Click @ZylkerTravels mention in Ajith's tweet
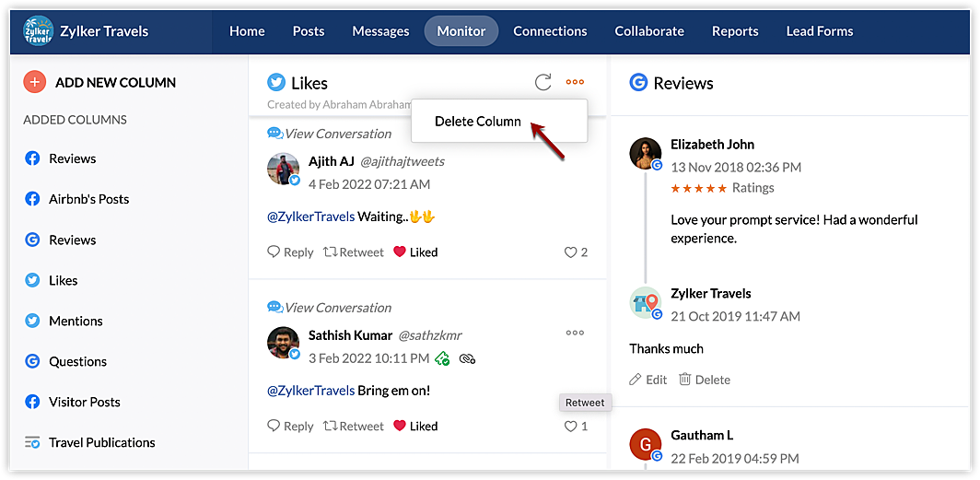 point(311,217)
